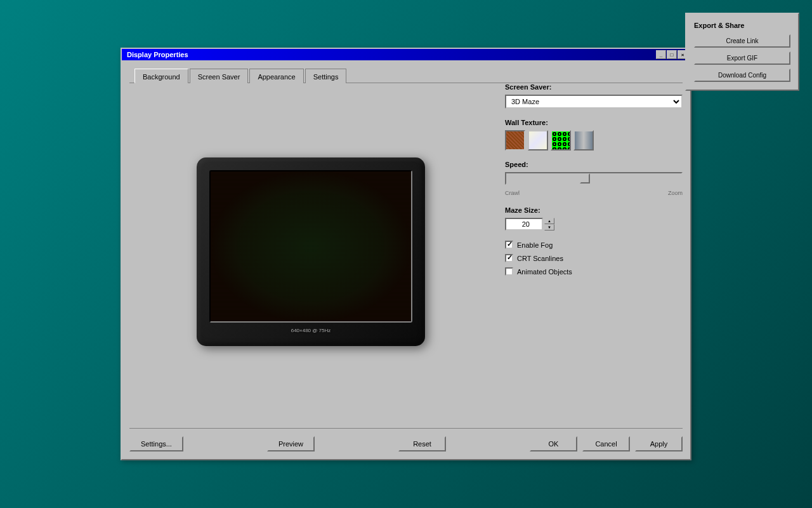Screen dimensions: 812x508
Task: Increase maze size with up arrow
Action: click(x=549, y=221)
